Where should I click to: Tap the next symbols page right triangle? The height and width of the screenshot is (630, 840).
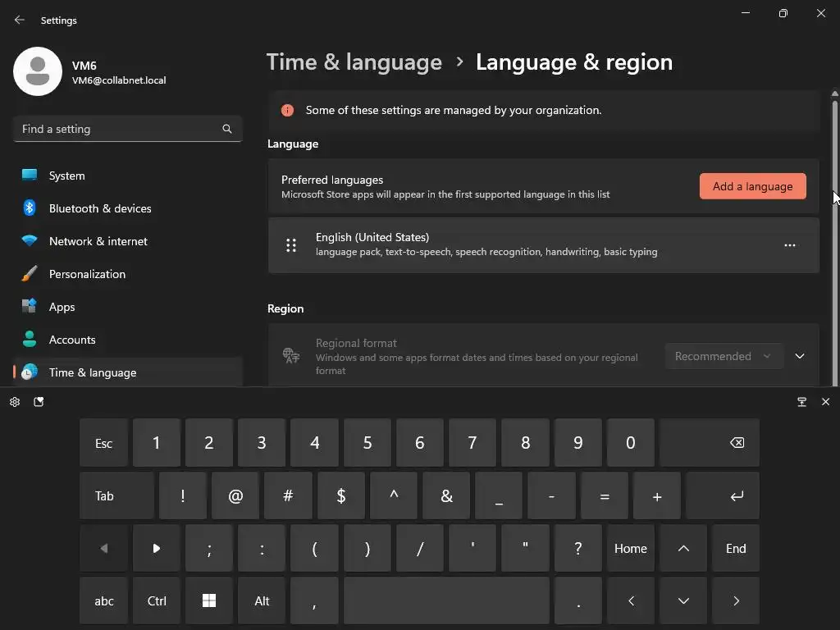coord(157,549)
